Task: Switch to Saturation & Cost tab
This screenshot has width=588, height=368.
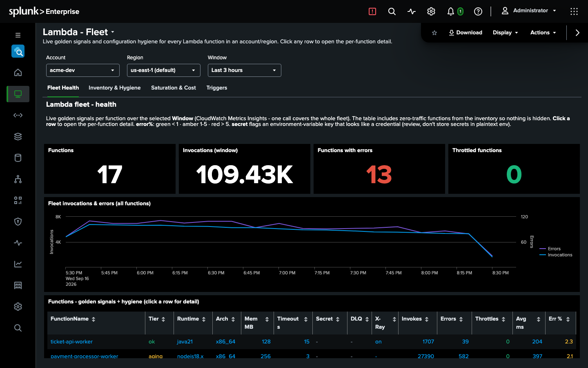Action: pos(174,88)
